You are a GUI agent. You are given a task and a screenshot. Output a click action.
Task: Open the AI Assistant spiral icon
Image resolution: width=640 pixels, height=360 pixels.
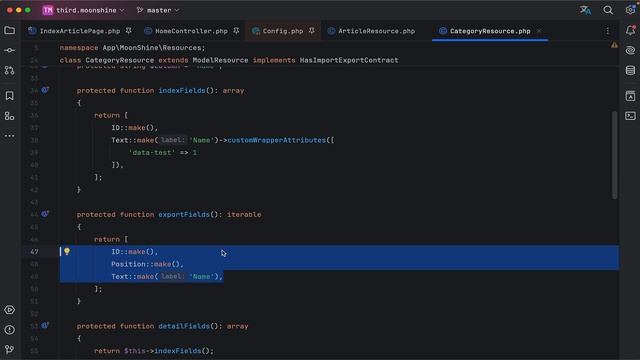(x=630, y=50)
